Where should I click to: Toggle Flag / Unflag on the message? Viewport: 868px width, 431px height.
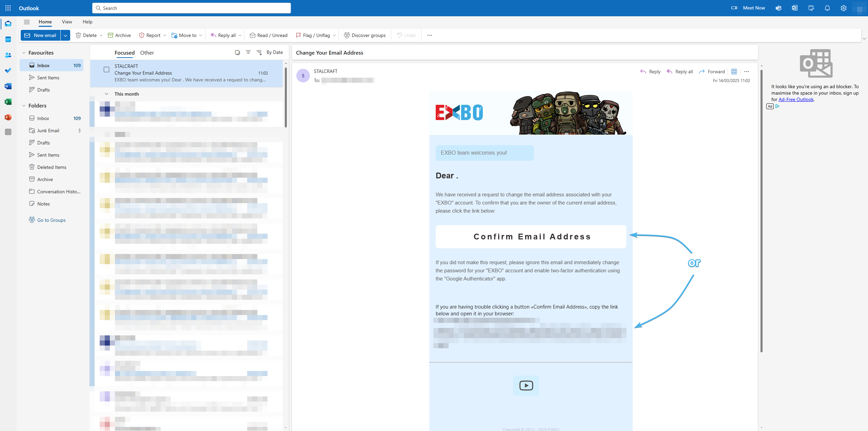(x=313, y=35)
